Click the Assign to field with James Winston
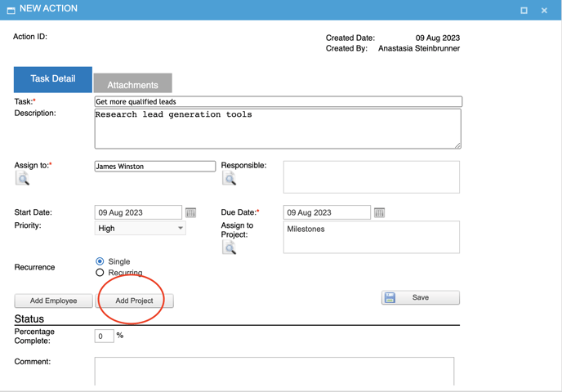This screenshot has height=392, width=562. 155,167
